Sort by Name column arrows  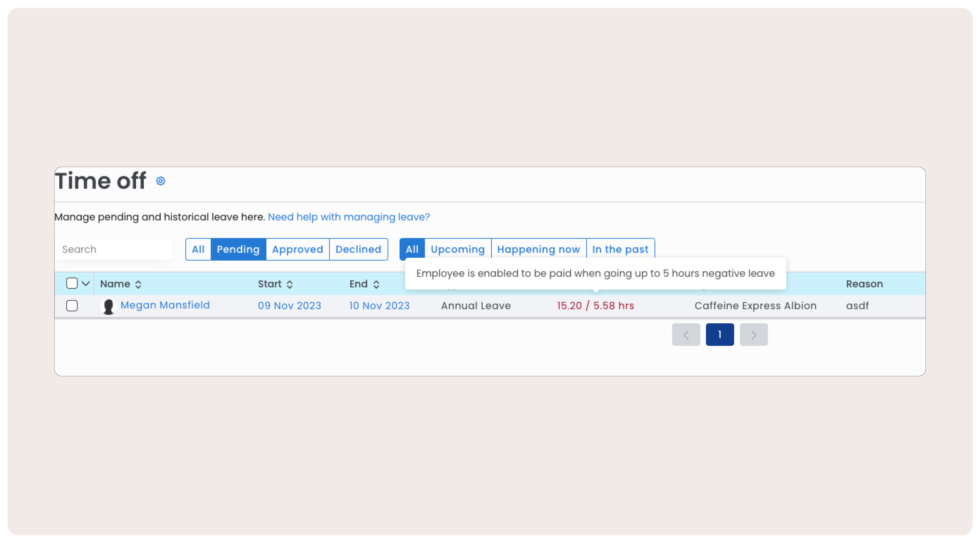click(138, 284)
